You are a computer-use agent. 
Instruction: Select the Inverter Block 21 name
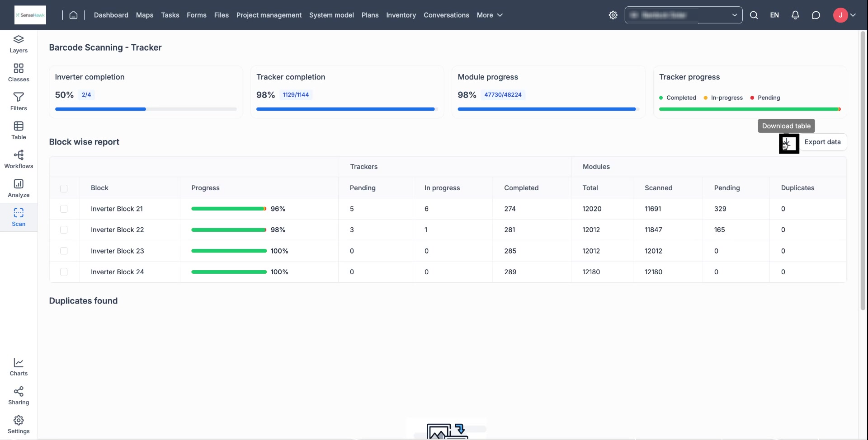pyautogui.click(x=117, y=209)
